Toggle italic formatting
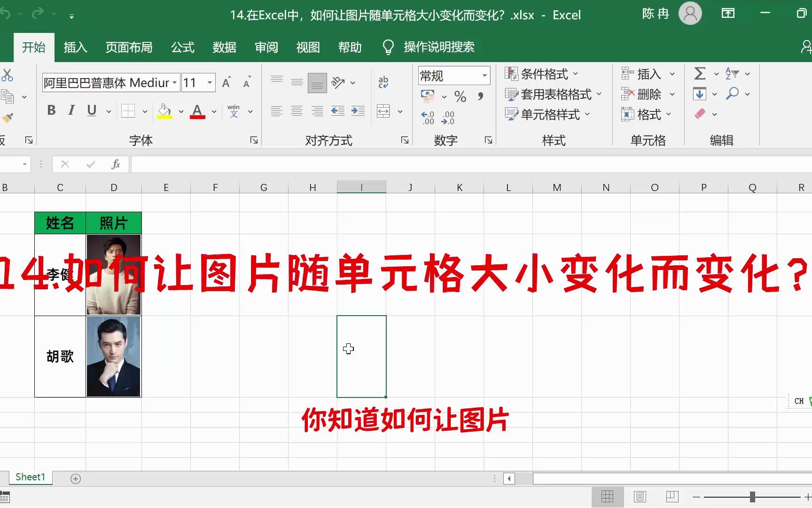 coord(71,111)
